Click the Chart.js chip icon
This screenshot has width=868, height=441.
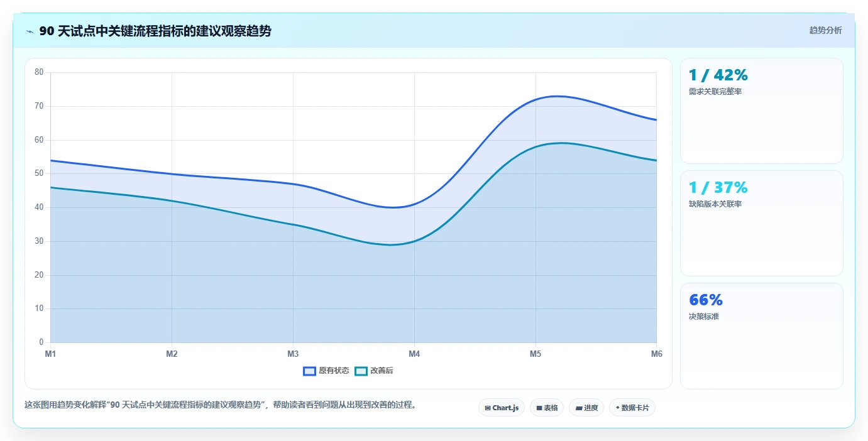click(488, 408)
